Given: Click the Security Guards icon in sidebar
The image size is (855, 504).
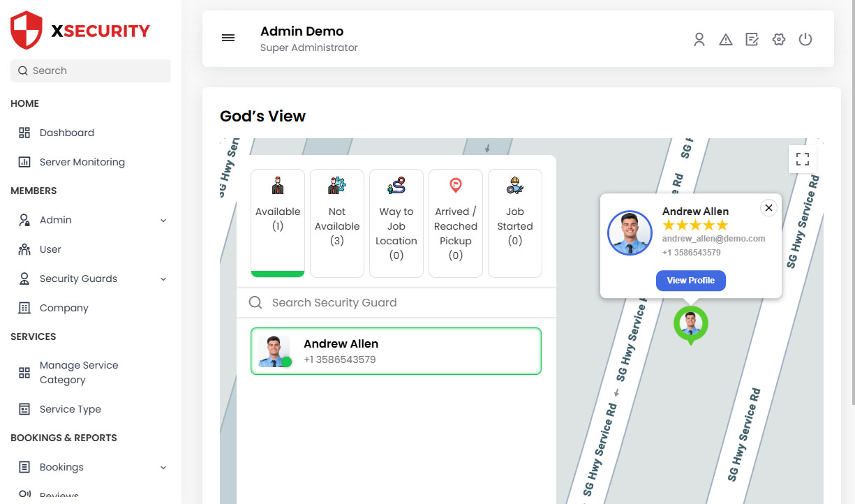Looking at the screenshot, I should (x=24, y=279).
